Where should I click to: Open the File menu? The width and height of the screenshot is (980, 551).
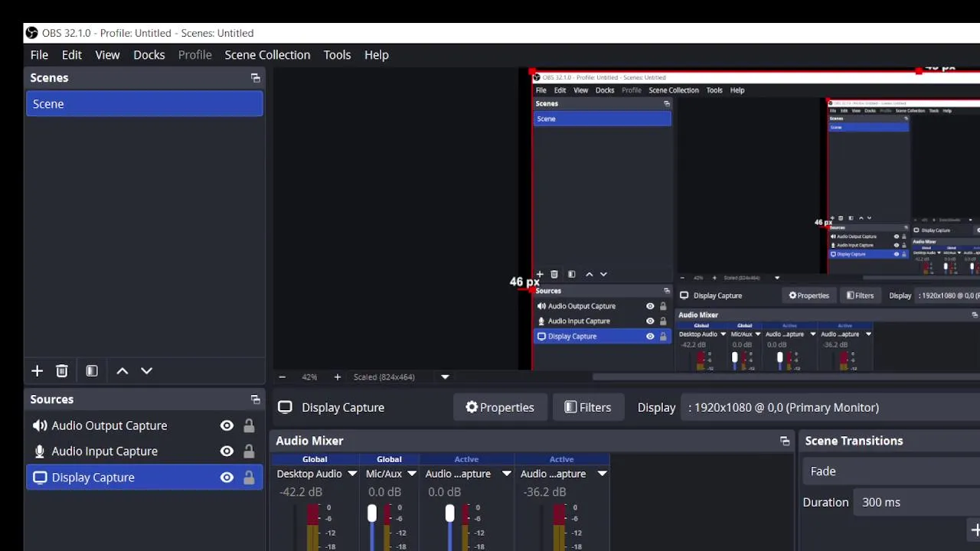[x=39, y=55]
